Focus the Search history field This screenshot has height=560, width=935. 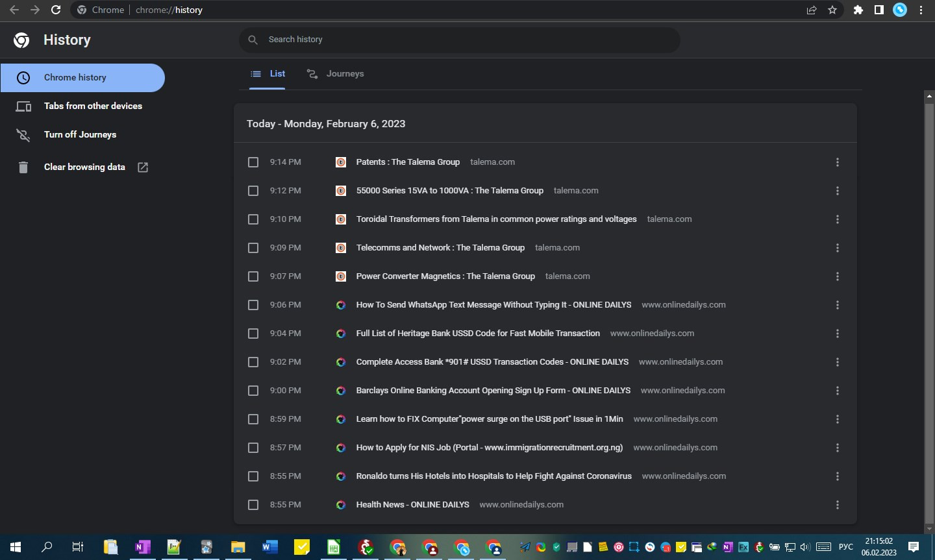(460, 40)
